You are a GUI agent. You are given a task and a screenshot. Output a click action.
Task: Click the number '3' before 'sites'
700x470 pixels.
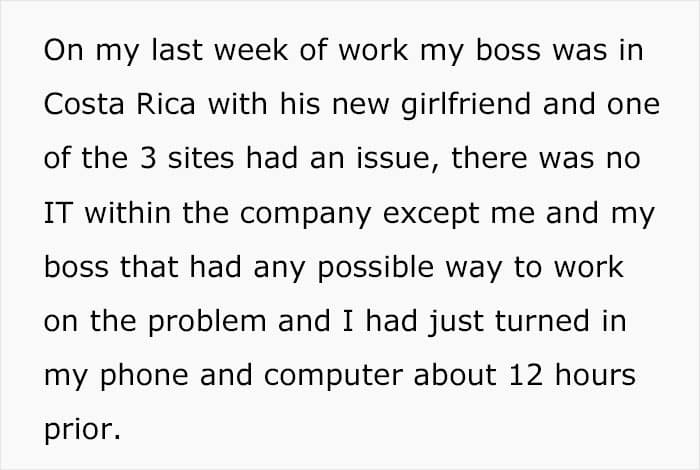[x=148, y=158]
